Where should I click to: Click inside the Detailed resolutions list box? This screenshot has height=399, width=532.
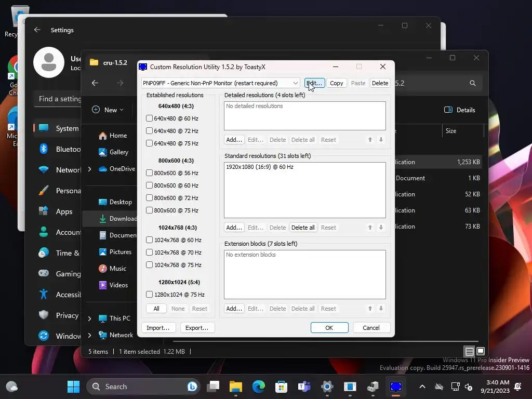(304, 116)
